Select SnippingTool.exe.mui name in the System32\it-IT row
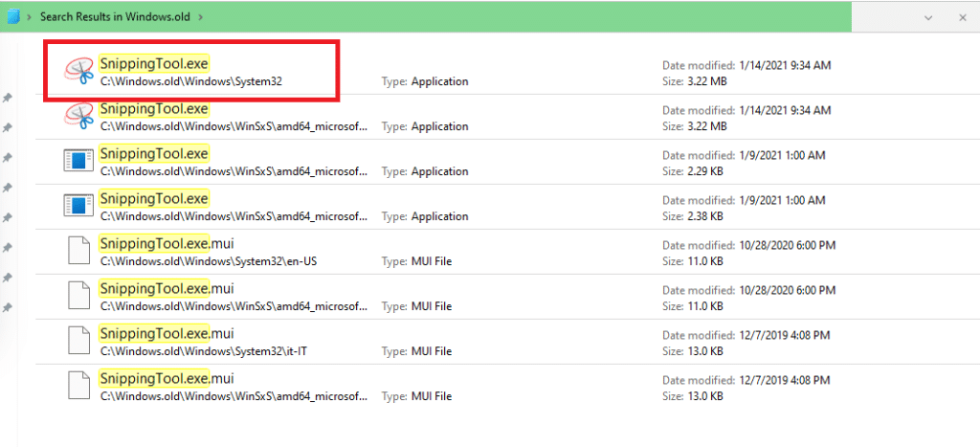Image resolution: width=980 pixels, height=447 pixels. [x=167, y=333]
